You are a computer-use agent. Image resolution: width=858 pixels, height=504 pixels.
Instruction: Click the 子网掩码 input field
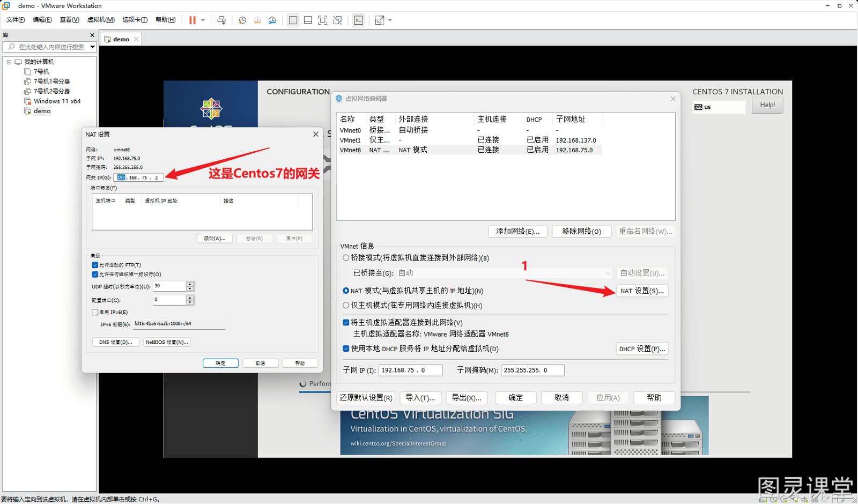point(532,370)
